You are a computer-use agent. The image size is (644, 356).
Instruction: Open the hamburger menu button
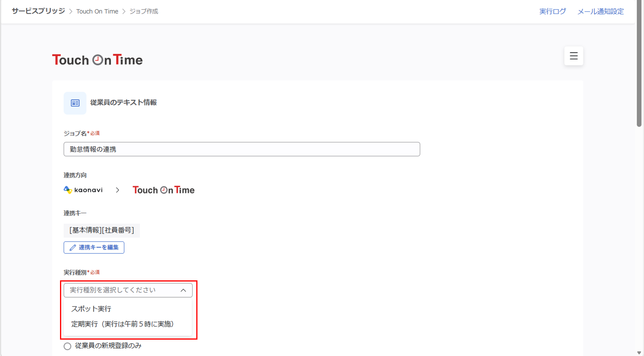pyautogui.click(x=573, y=56)
